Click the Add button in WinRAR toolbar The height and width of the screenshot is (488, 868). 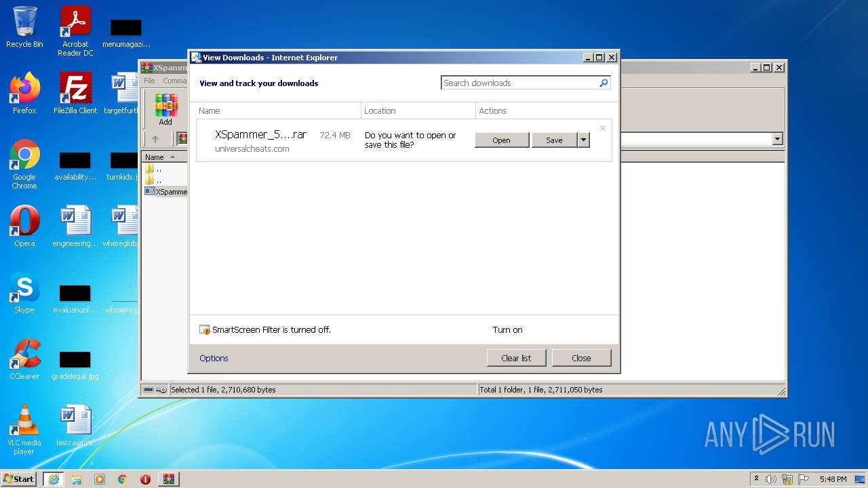tap(165, 110)
